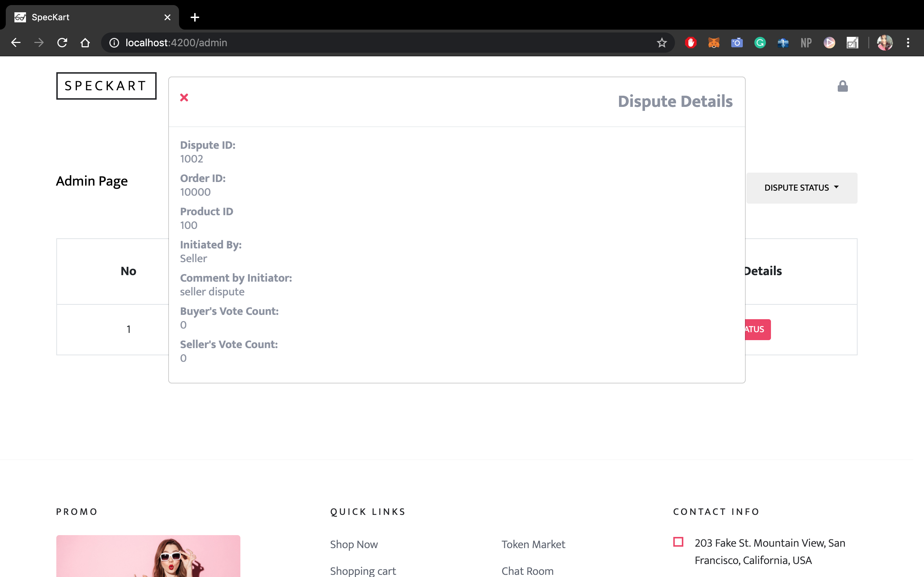
Task: Open Chrome's three-dot menu
Action: pos(908,43)
